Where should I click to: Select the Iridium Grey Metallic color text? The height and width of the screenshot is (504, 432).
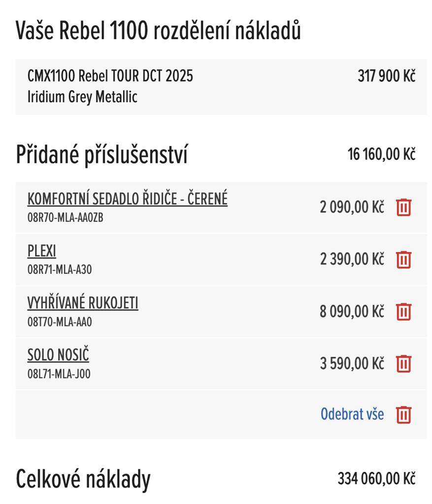82,97
